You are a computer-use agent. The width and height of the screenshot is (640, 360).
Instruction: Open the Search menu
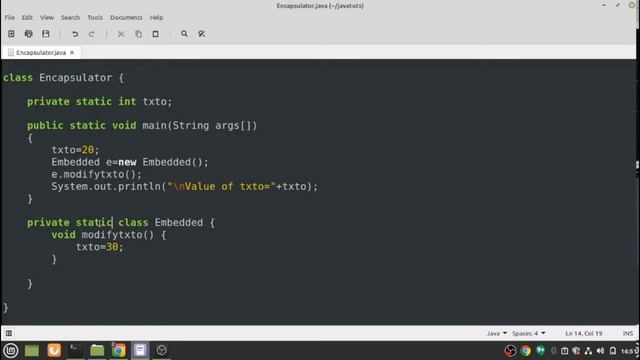click(70, 18)
